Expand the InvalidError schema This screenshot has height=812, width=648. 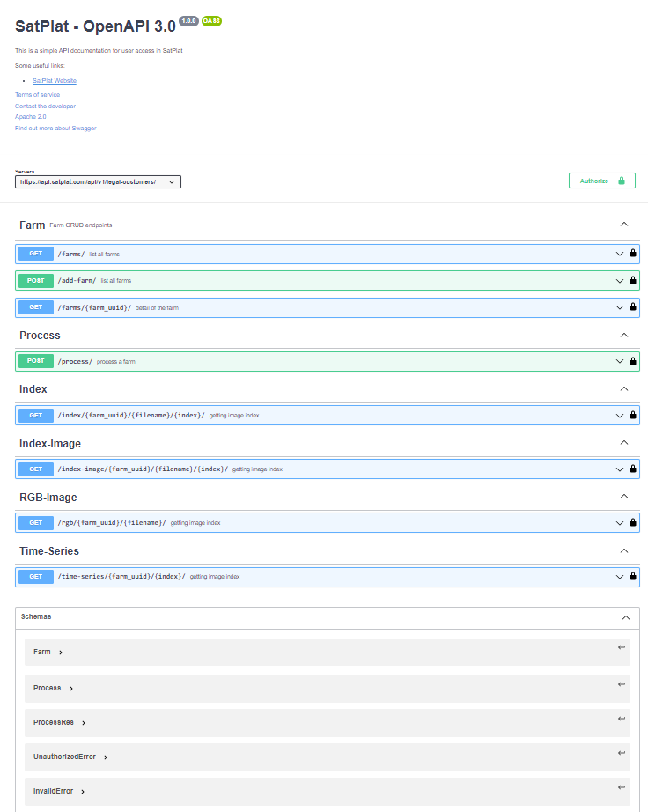55,790
